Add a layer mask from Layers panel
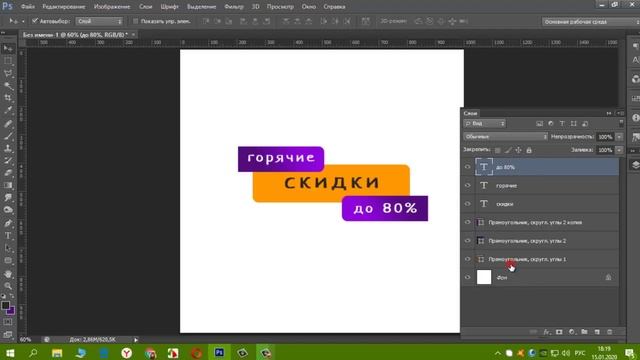This screenshot has height=360, width=640. 559,332
